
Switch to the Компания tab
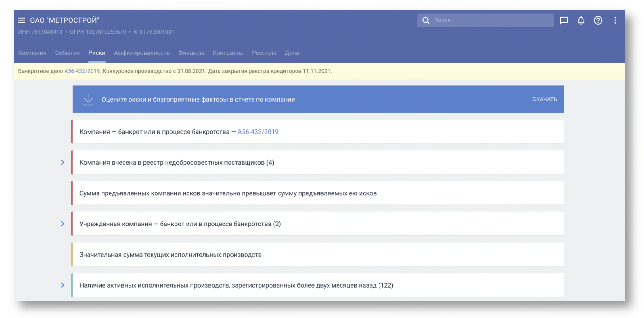[x=32, y=53]
